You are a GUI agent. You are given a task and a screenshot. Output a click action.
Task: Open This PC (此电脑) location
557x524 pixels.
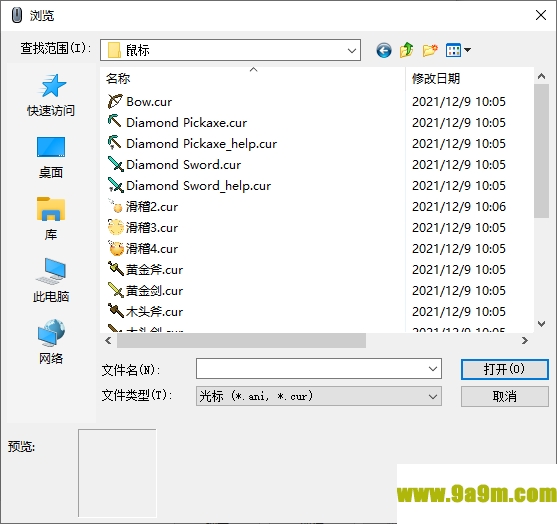click(51, 280)
